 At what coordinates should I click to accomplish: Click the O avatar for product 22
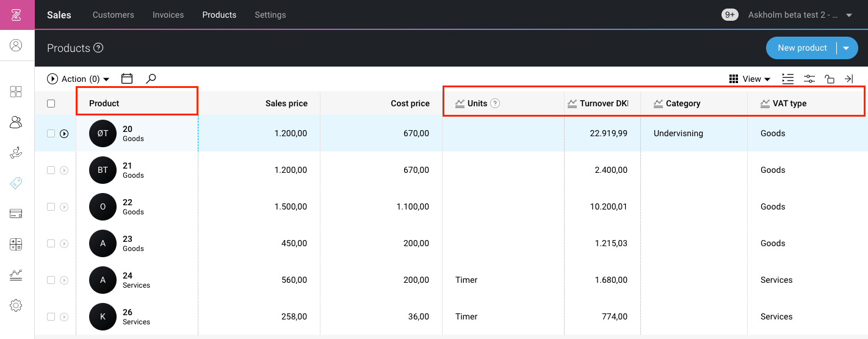click(x=103, y=206)
